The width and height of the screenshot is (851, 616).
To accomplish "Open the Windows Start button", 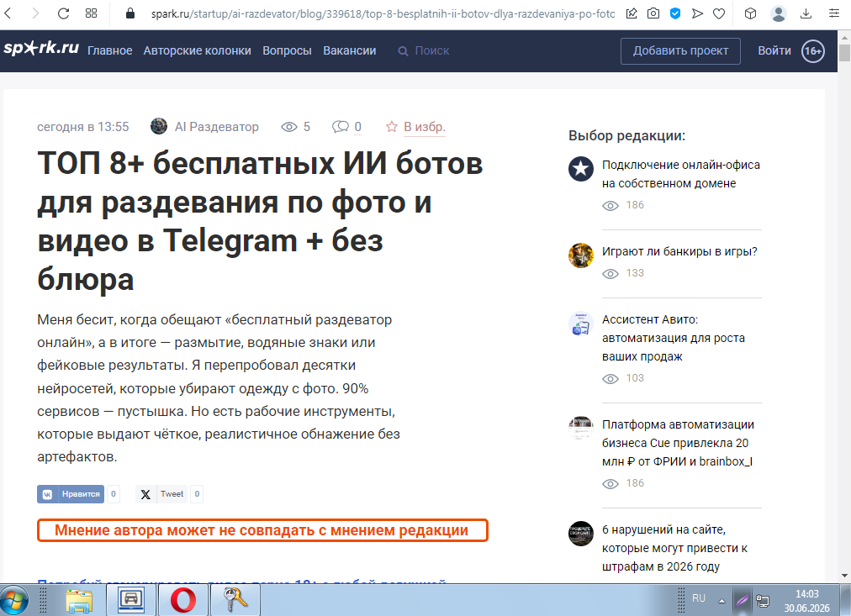I will click(14, 601).
